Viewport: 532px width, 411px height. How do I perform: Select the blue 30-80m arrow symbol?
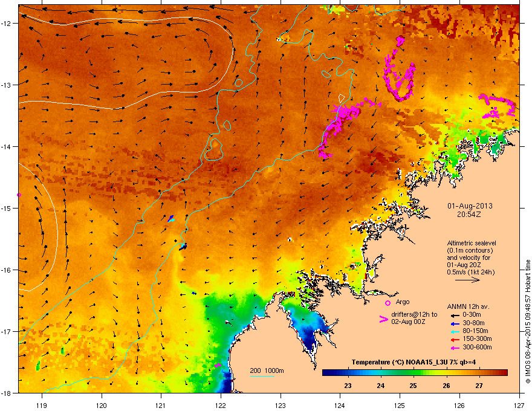pos(455,323)
